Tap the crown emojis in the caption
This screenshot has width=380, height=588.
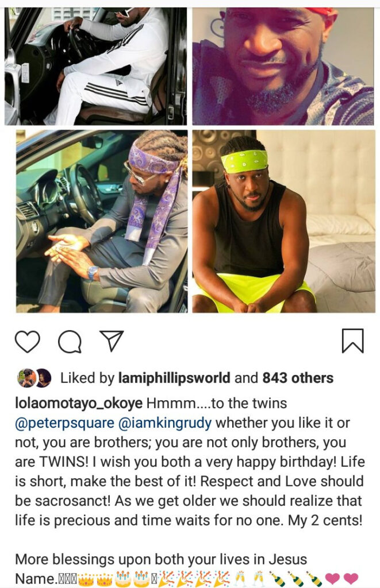(95, 579)
